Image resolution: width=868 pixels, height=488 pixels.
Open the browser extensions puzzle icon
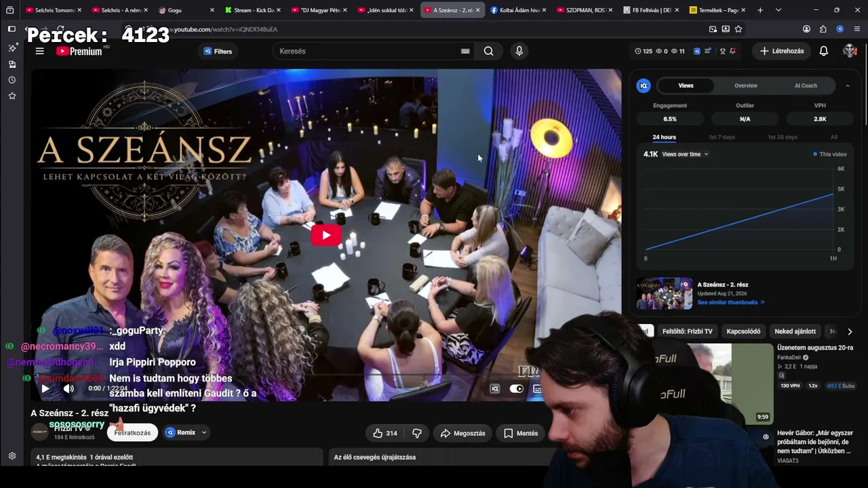tap(823, 29)
